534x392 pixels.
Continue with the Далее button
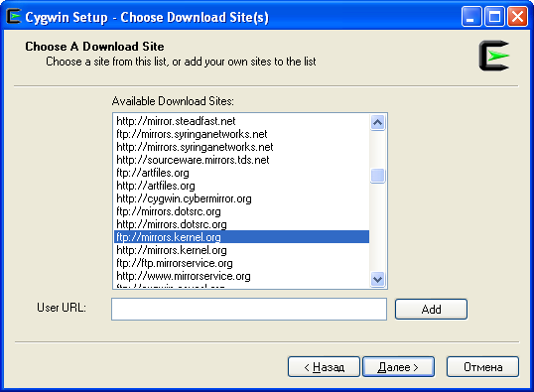click(398, 367)
